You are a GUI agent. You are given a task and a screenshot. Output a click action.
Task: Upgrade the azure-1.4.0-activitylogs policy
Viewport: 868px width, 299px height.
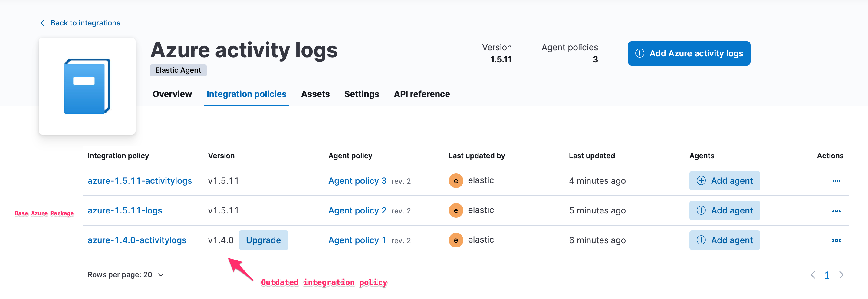[x=264, y=240]
